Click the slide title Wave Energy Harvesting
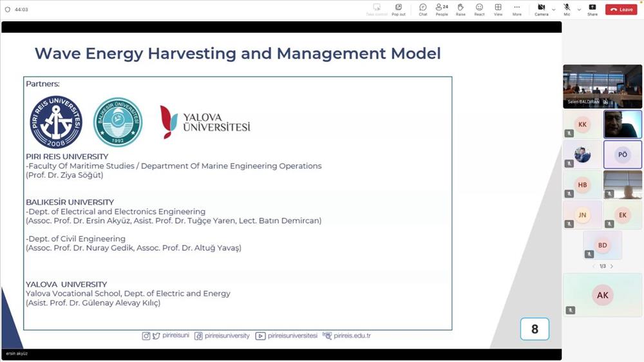644x362 pixels. click(238, 53)
